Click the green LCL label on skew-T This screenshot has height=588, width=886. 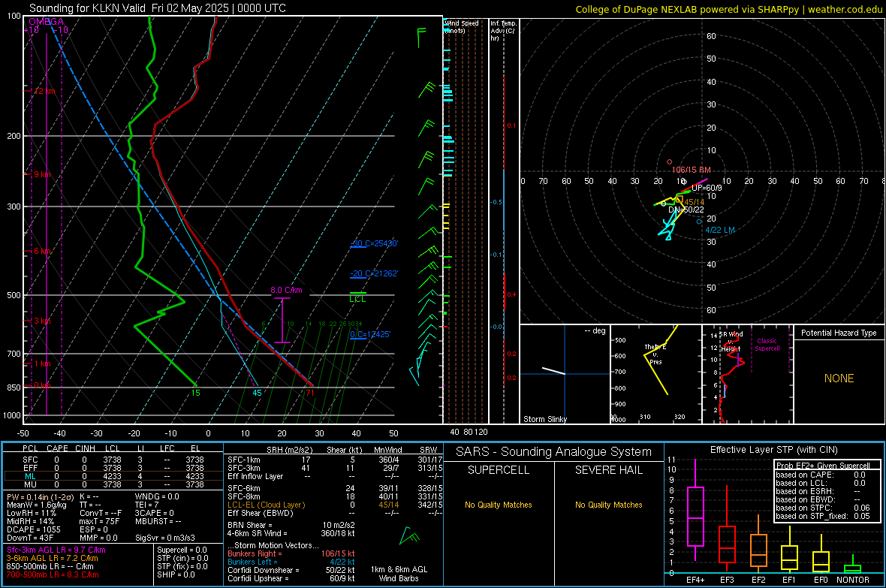357,299
